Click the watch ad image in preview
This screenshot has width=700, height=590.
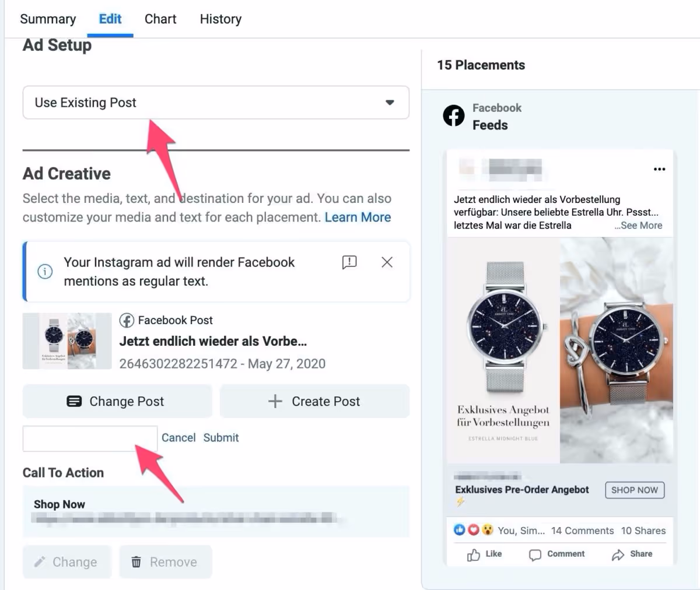[560, 350]
